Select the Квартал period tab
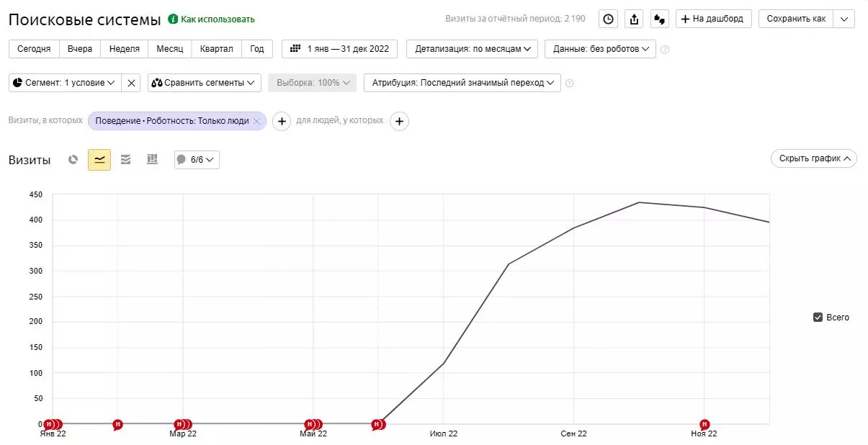 [217, 49]
